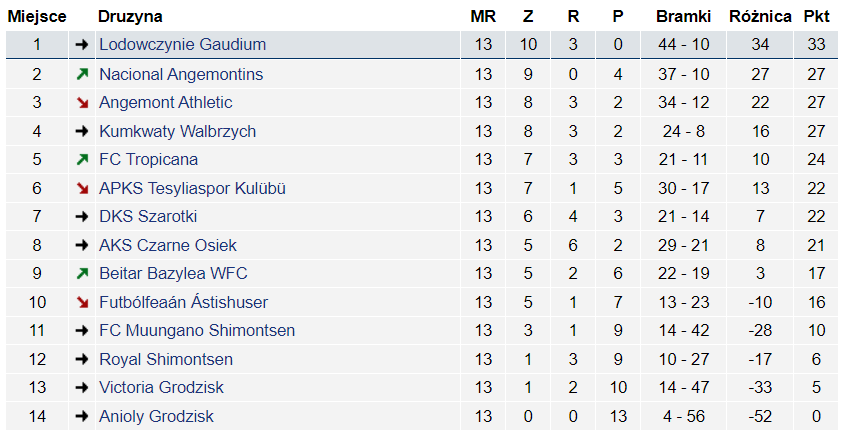Click the green up arrow beside FC Tropicana
Image resolution: width=843 pixels, height=437 pixels.
(x=82, y=160)
